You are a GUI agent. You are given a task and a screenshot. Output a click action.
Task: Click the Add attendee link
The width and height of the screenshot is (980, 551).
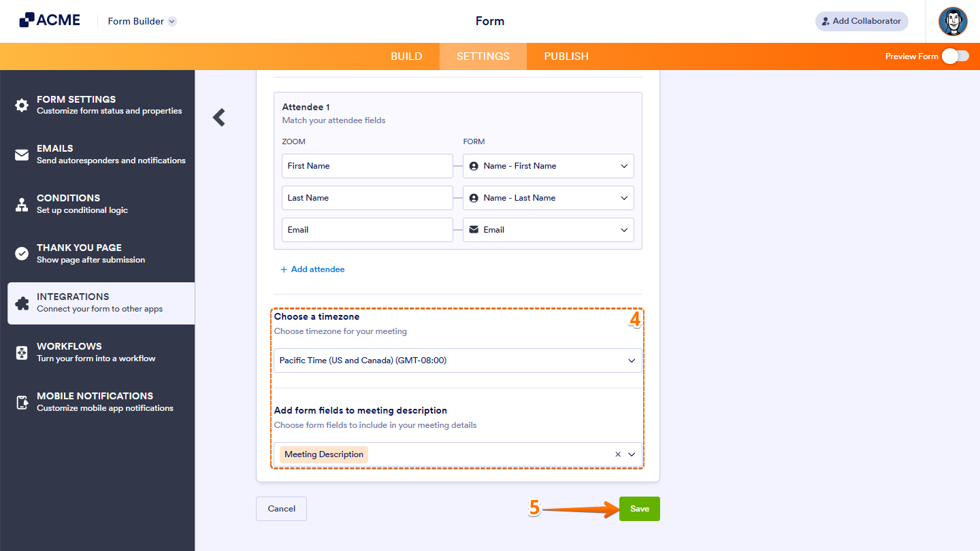[x=312, y=269]
